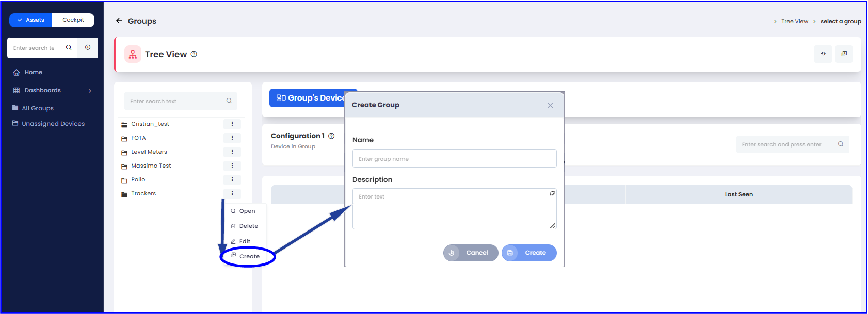Choose Create from the context menu

click(249, 256)
